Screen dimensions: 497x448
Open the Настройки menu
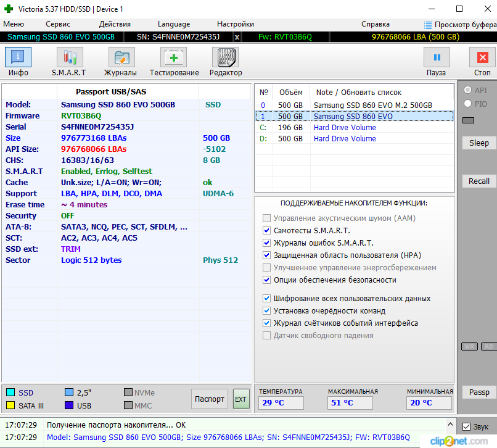[236, 24]
